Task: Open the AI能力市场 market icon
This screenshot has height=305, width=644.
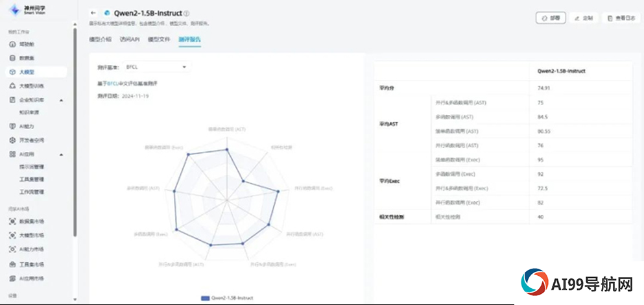Action: tap(12, 249)
